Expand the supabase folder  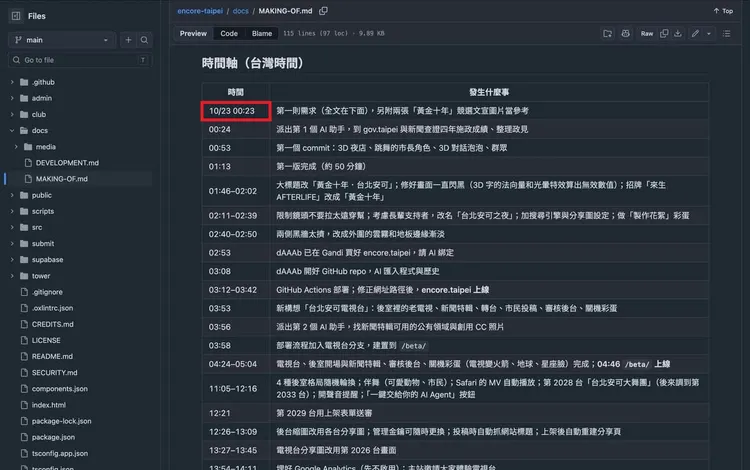(x=12, y=260)
